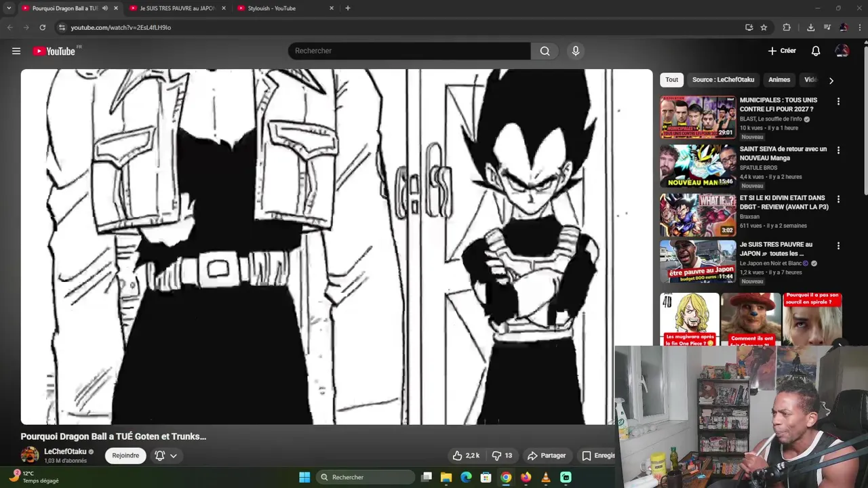Open Microsoft Store from taskbar
The height and width of the screenshot is (488, 868).
pyautogui.click(x=486, y=477)
